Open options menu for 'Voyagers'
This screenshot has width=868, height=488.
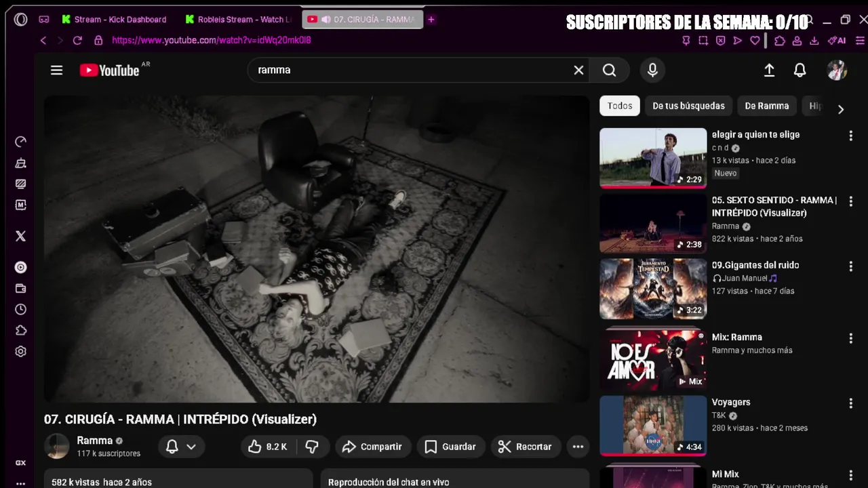[850, 403]
